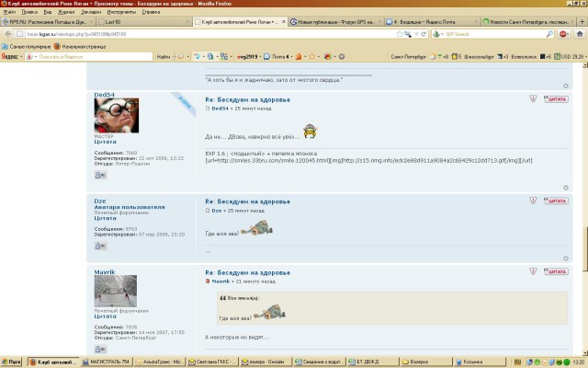The height and width of the screenshot is (368, 588).
Task: Click the system tray clock 13:20
Action: pos(579,362)
